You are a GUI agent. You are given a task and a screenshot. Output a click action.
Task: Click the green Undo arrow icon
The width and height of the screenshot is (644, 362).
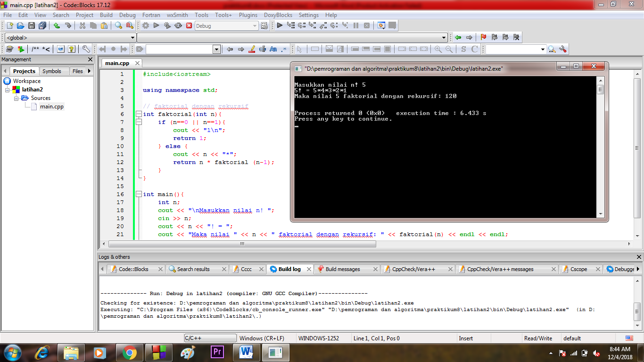point(57,25)
